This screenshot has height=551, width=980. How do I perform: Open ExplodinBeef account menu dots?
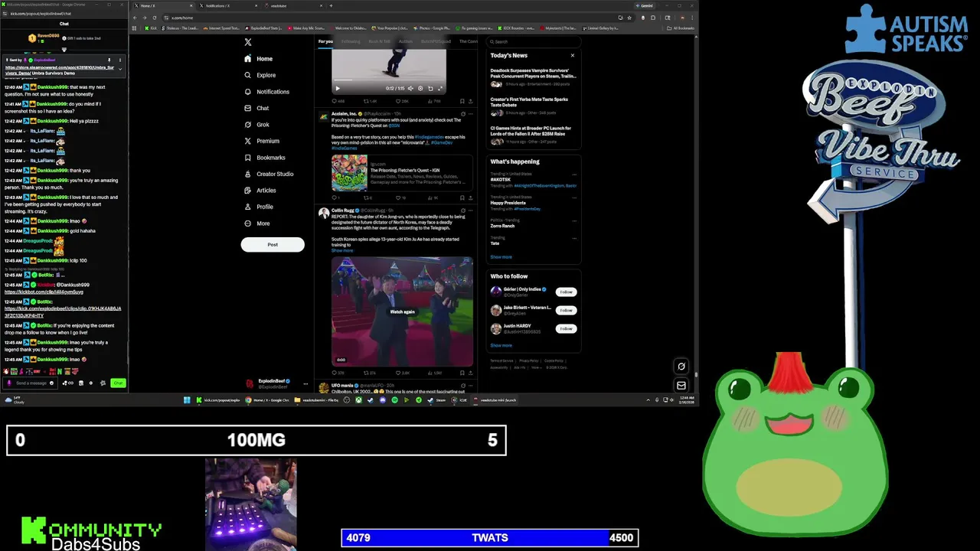point(305,383)
